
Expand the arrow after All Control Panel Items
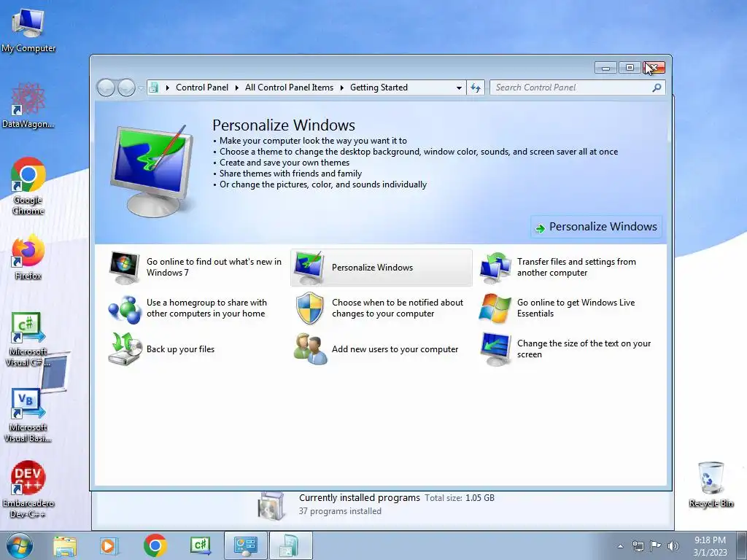point(341,87)
